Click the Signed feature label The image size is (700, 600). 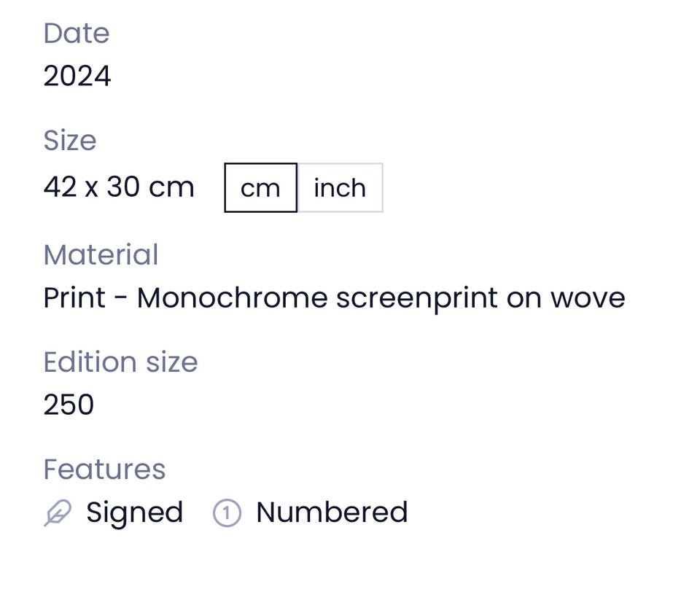coord(134,513)
